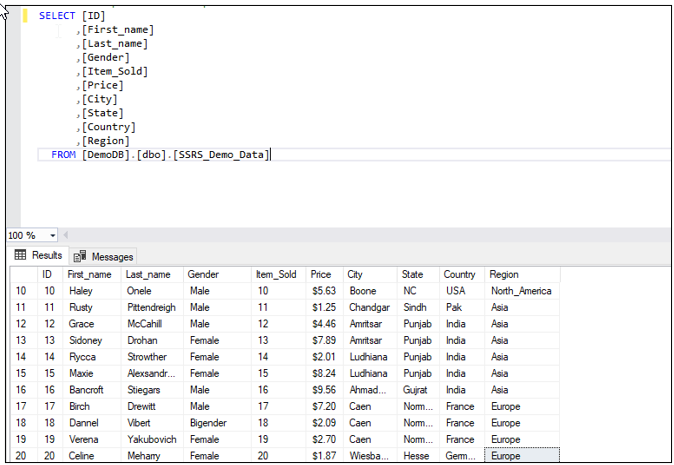674x465 pixels.
Task: Click the $4.46 price cell
Action: click(325, 324)
